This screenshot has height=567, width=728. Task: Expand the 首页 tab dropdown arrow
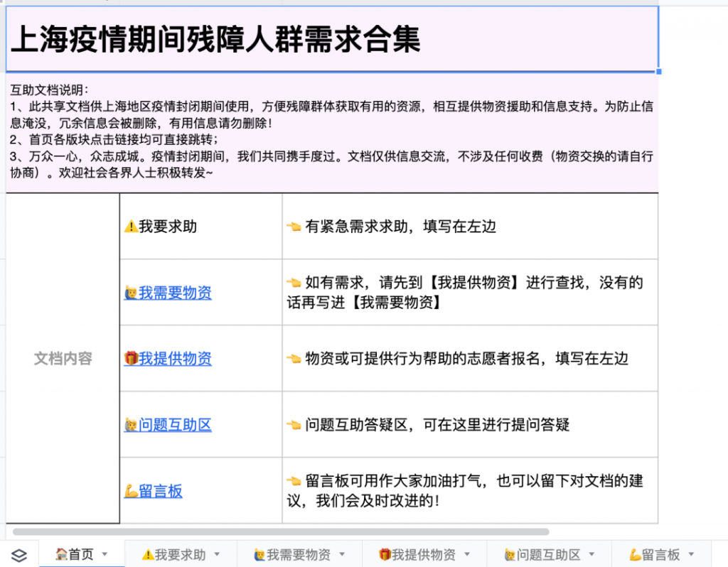point(105,554)
